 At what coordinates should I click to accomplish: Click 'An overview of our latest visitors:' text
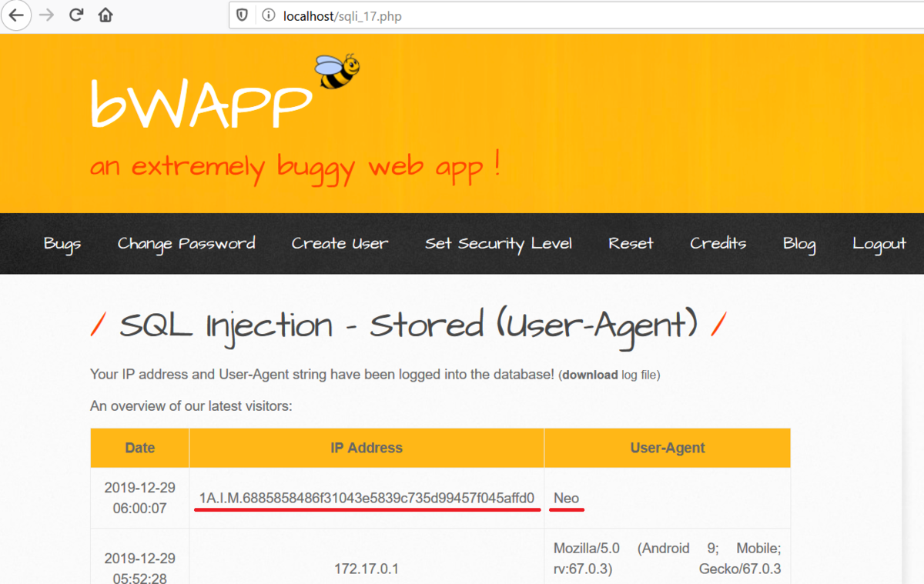[191, 405]
